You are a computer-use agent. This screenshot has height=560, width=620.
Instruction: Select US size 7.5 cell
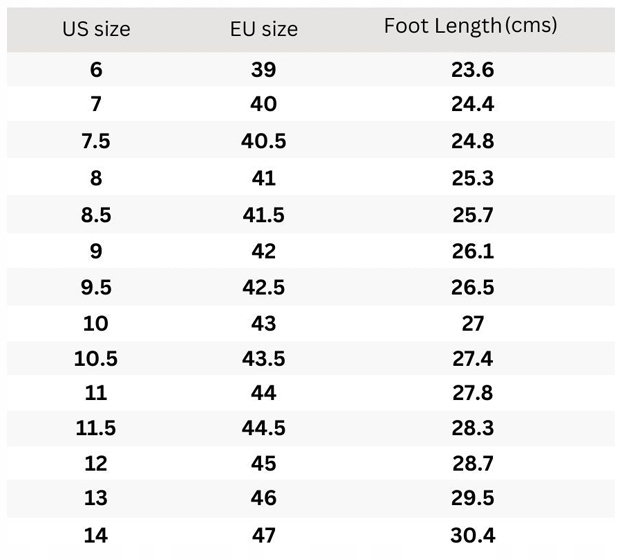(x=96, y=141)
